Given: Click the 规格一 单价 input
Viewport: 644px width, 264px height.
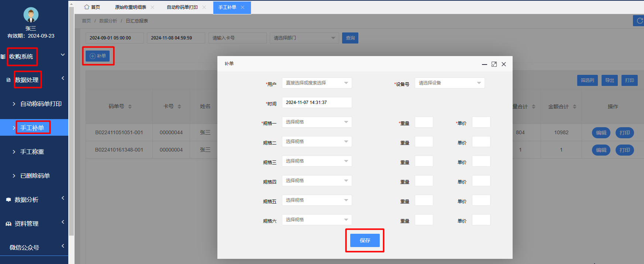Looking at the screenshot, I should (481, 122).
